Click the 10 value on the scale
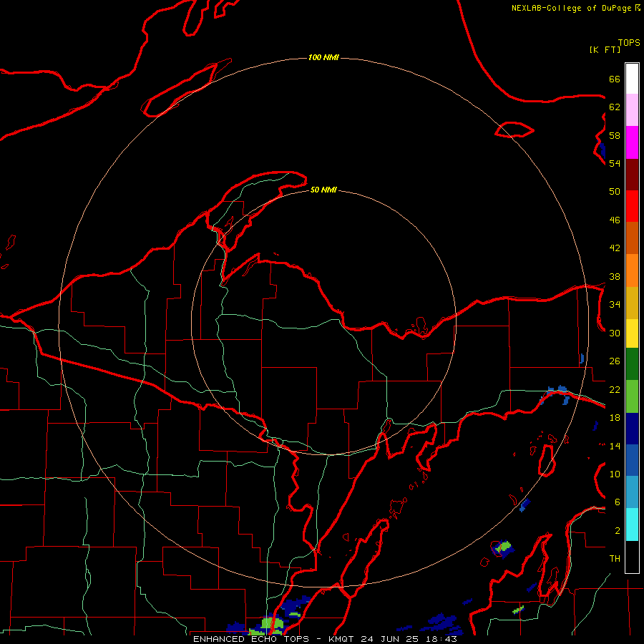644x644 pixels. [x=615, y=474]
